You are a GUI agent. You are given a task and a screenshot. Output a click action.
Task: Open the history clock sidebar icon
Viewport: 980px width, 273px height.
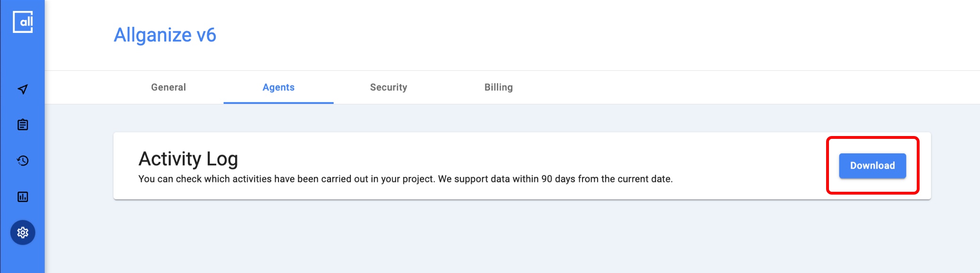click(23, 161)
